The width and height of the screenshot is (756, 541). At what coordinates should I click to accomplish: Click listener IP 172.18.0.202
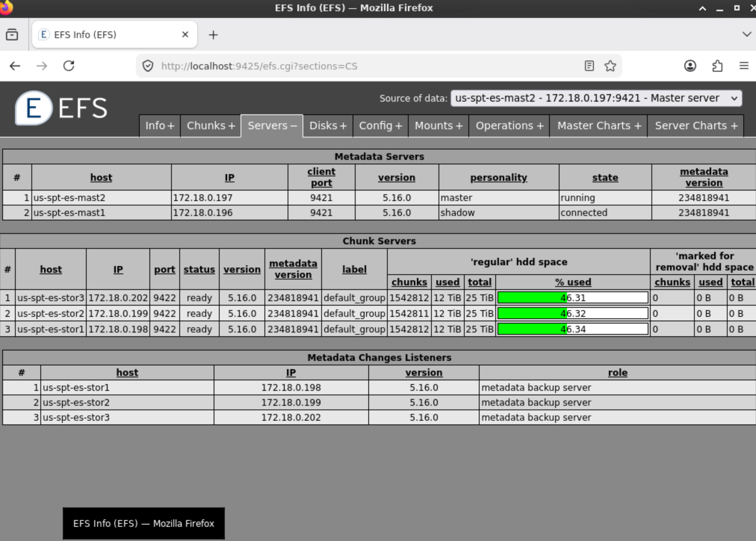click(x=291, y=417)
